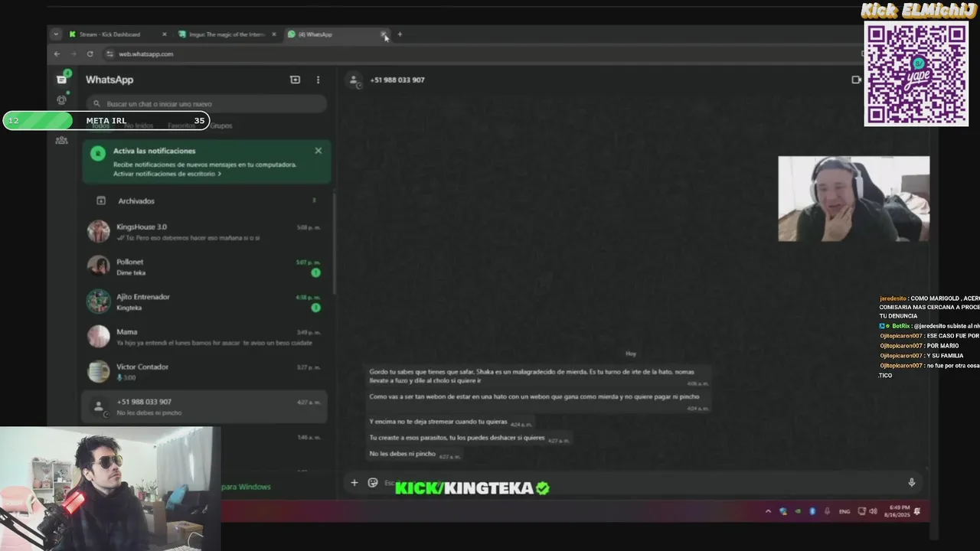Click message 'Tu creaste a esos parasitos'

[x=469, y=439]
